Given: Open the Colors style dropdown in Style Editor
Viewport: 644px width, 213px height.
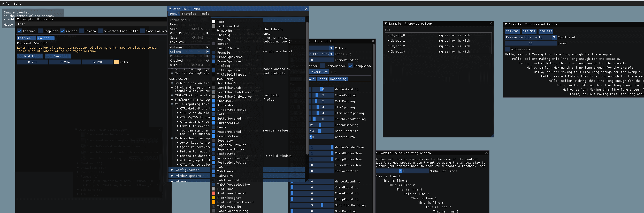Looking at the screenshot, I should [x=331, y=48].
